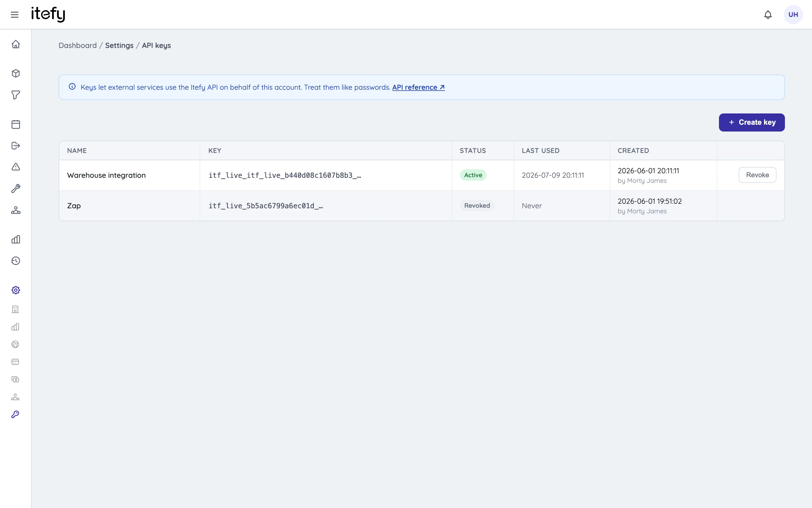812x508 pixels.
Task: Open the globe settings icon
Action: [16, 344]
